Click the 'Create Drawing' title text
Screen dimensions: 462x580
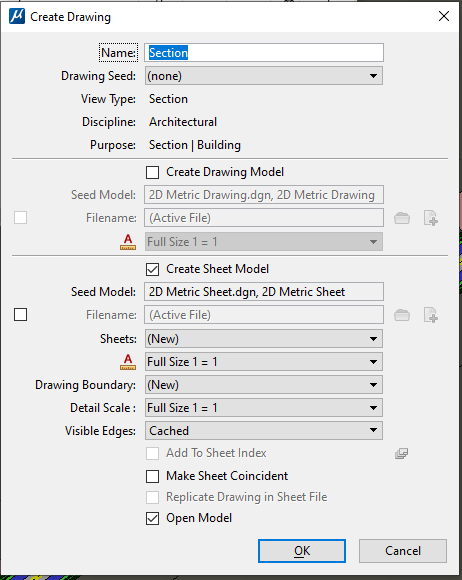(70, 17)
